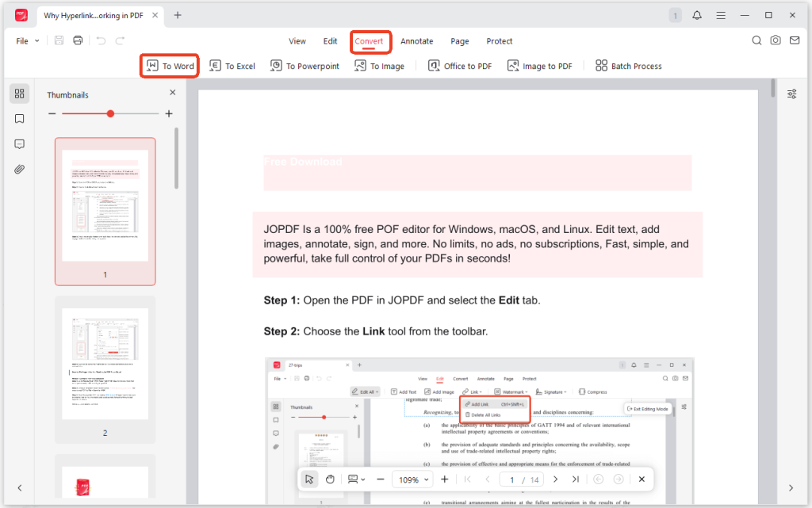The width and height of the screenshot is (812, 508).
Task: Expand the right panel arrow
Action: point(791,488)
